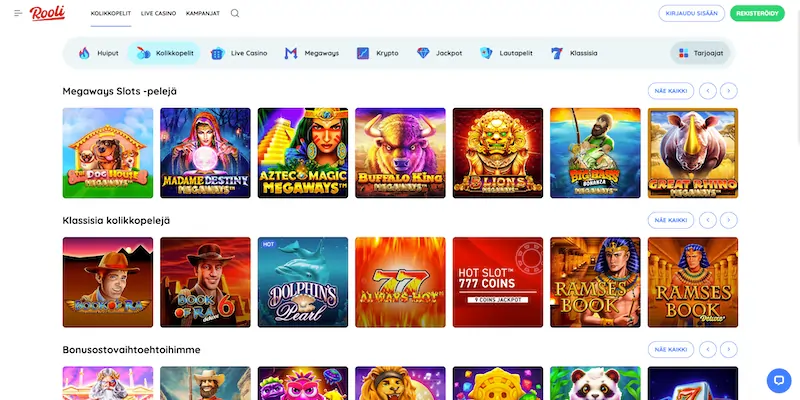Viewport: 800px width, 400px height.
Task: Click the Lautapelit cards icon
Action: click(486, 53)
